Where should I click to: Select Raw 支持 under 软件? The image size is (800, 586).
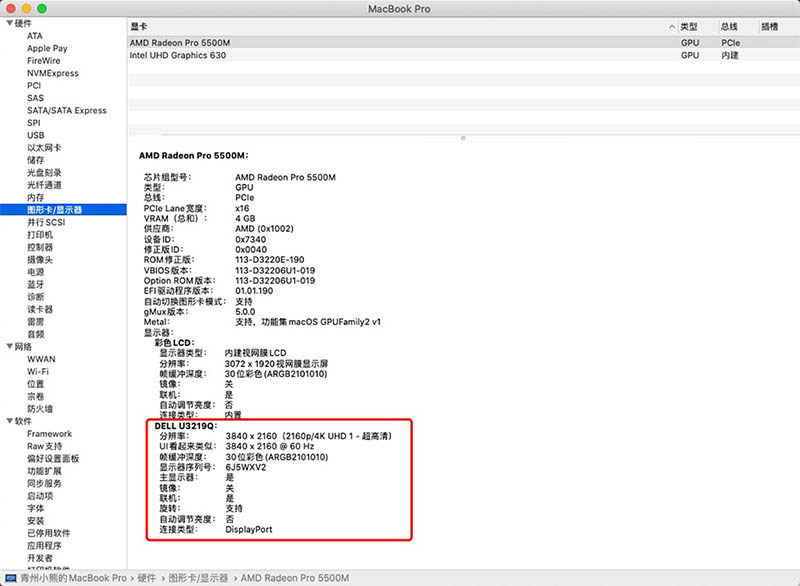pyautogui.click(x=44, y=446)
